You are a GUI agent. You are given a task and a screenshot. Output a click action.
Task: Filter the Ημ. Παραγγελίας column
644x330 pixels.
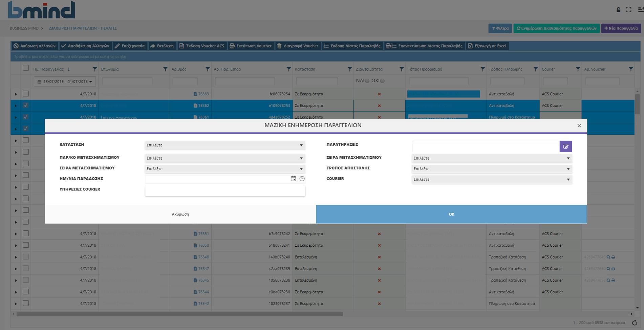click(94, 69)
